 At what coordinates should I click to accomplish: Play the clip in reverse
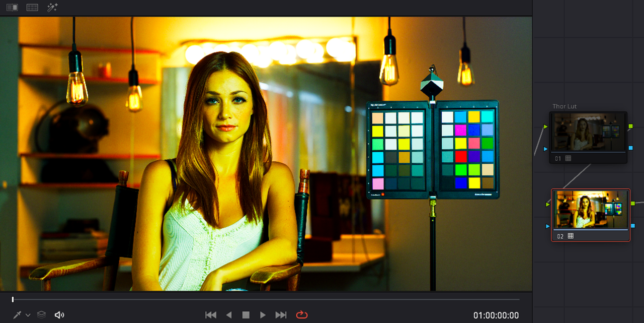pyautogui.click(x=229, y=315)
